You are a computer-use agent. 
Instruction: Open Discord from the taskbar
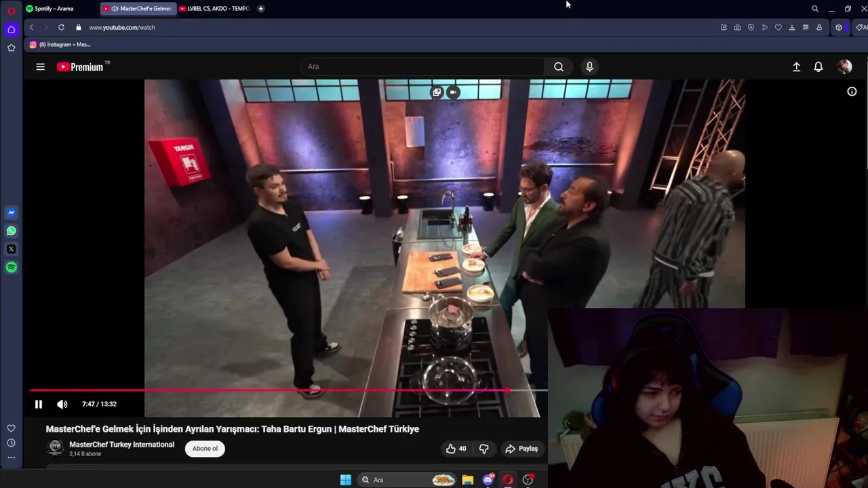[488, 480]
